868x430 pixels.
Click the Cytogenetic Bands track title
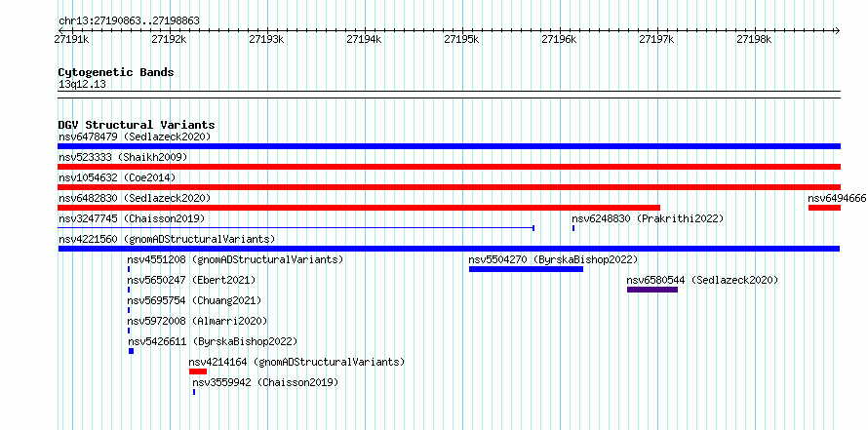pyautogui.click(x=116, y=72)
